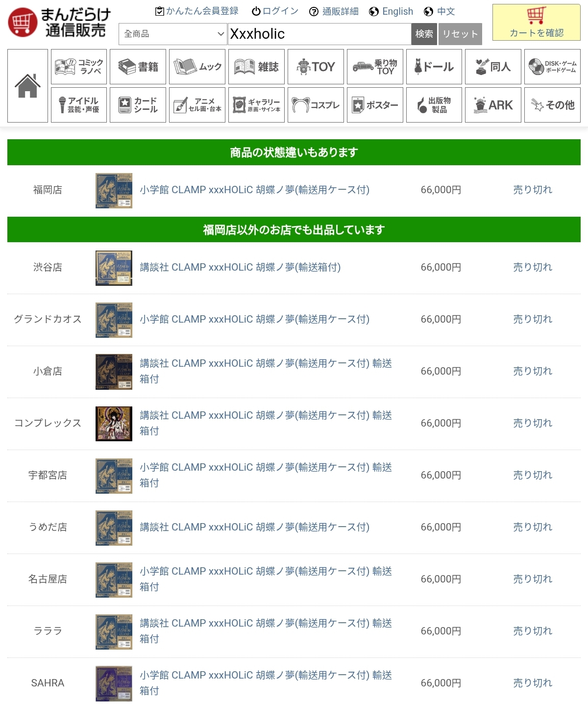Click 福岡店以外のお店でも出品しています header
The height and width of the screenshot is (707, 588).
coord(294,230)
